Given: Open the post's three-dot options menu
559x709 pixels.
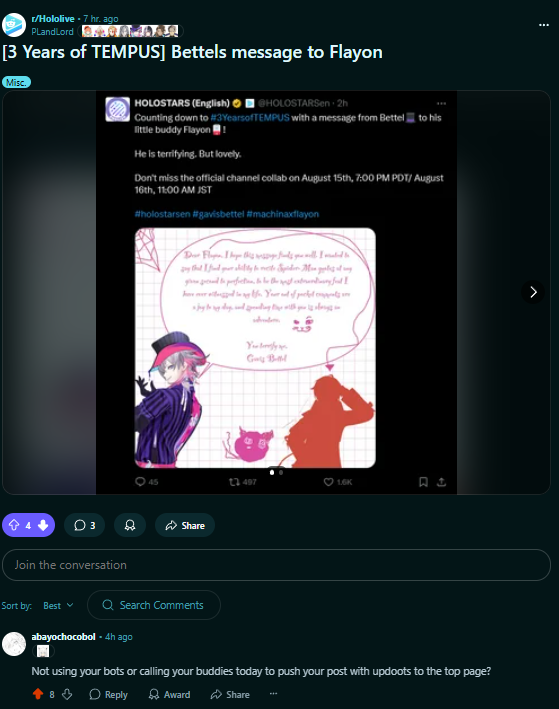Looking at the screenshot, I should pyautogui.click(x=544, y=25).
